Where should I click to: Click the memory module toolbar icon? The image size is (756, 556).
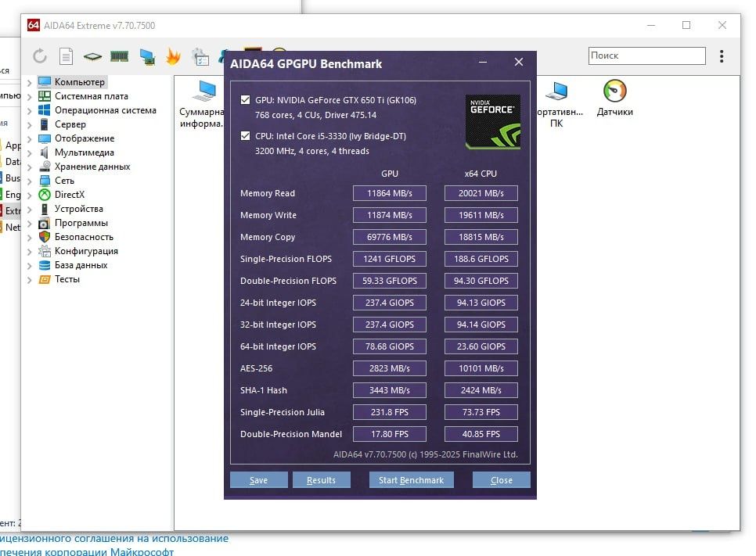[119, 57]
